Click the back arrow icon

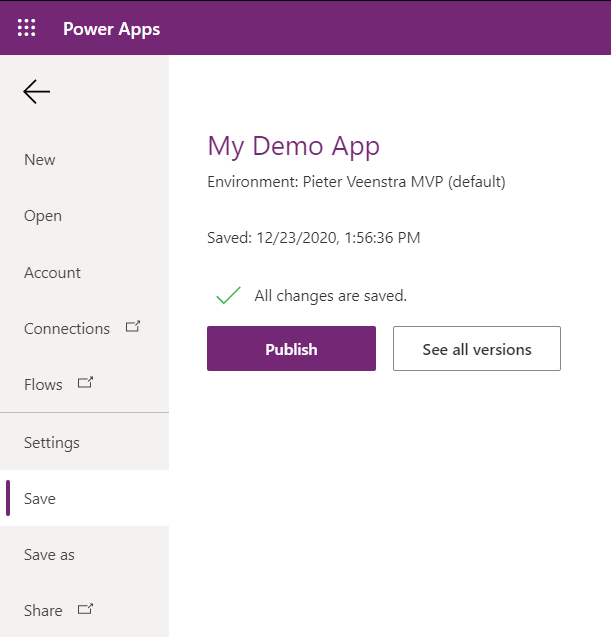point(37,91)
